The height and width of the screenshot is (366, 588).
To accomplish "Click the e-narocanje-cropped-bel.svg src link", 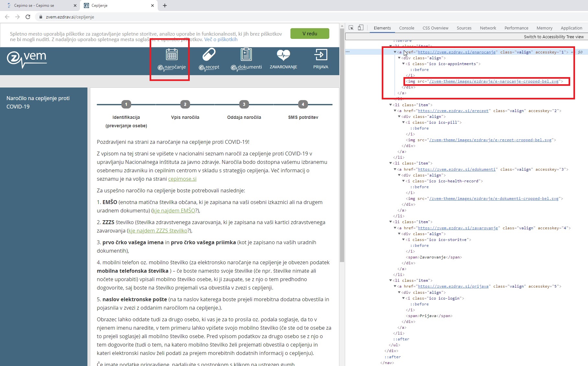I will tap(494, 81).
